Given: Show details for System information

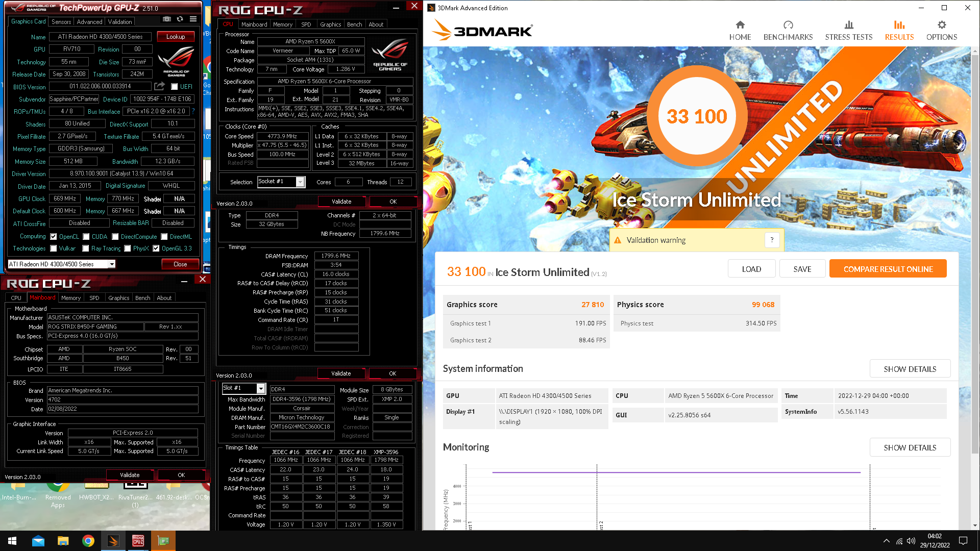Looking at the screenshot, I should point(910,369).
